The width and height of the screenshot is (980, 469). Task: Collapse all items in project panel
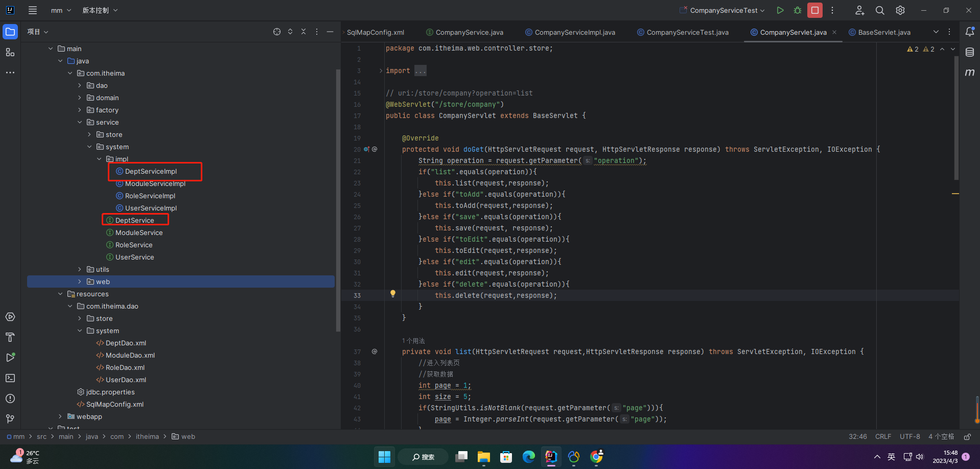pyautogui.click(x=304, y=32)
